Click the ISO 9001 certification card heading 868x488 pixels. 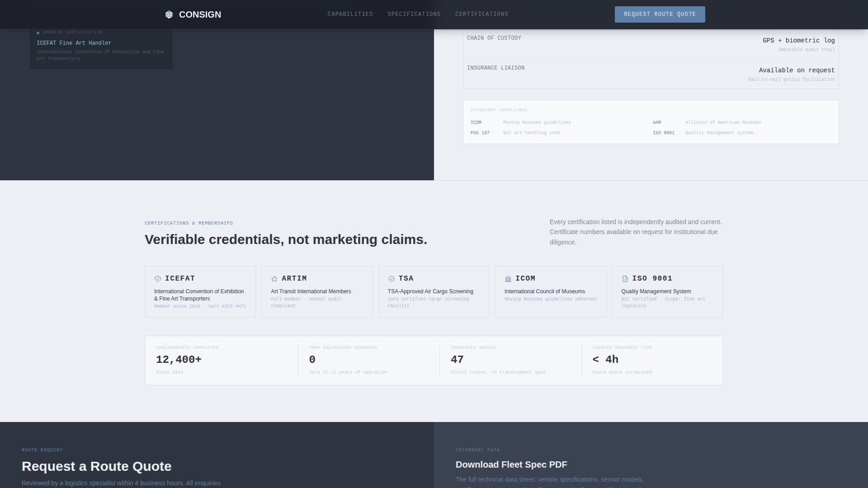(652, 278)
